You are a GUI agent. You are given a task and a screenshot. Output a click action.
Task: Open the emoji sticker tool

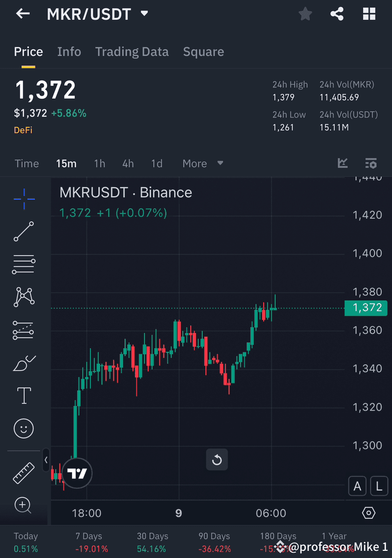pyautogui.click(x=23, y=428)
